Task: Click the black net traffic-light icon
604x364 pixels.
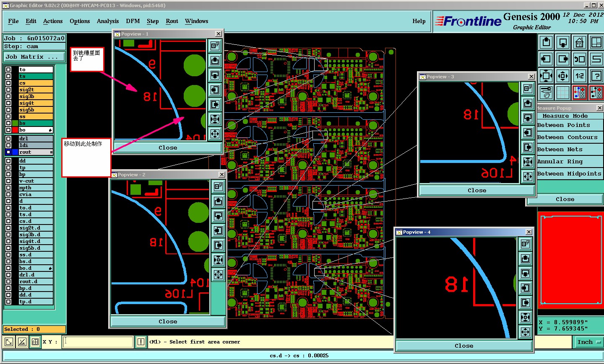Action: tap(596, 93)
